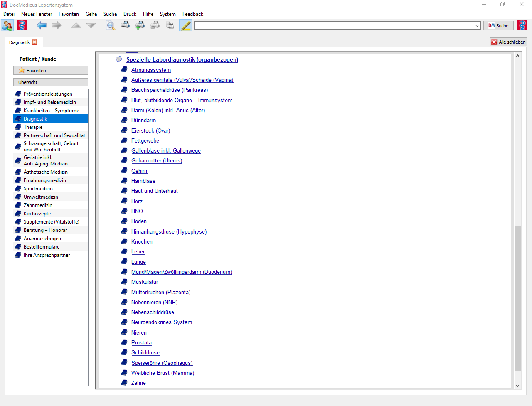Open the Favoriten menu in menu bar
The width and height of the screenshot is (532, 406).
coord(69,14)
